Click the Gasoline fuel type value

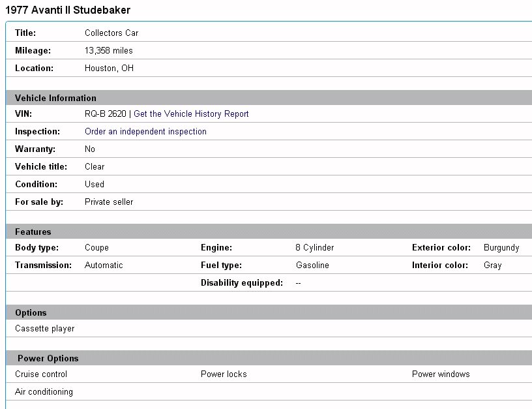coord(312,265)
